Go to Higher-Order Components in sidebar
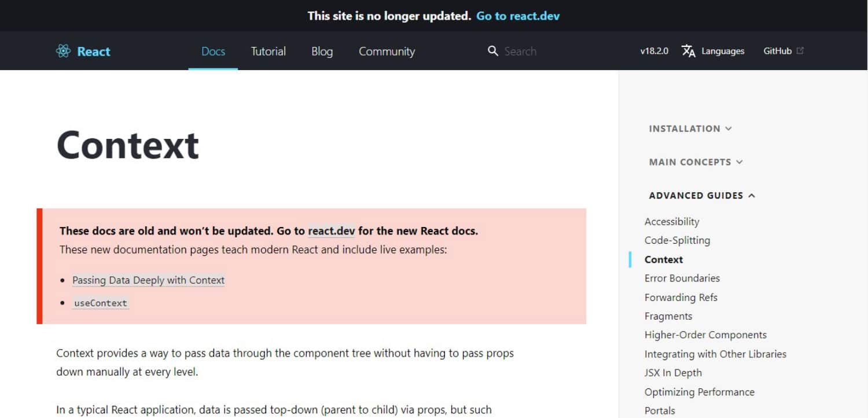 click(x=705, y=335)
